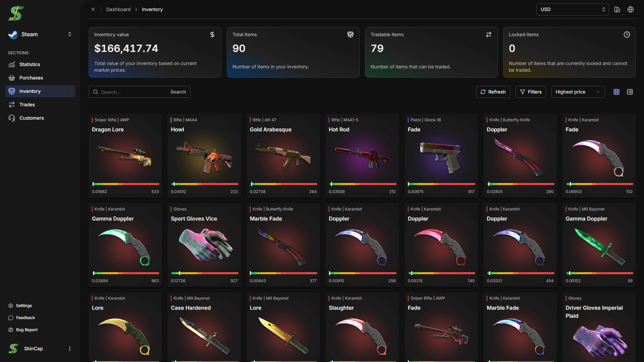Switch to grid view layout icon
This screenshot has width=644, height=362.
tap(616, 92)
